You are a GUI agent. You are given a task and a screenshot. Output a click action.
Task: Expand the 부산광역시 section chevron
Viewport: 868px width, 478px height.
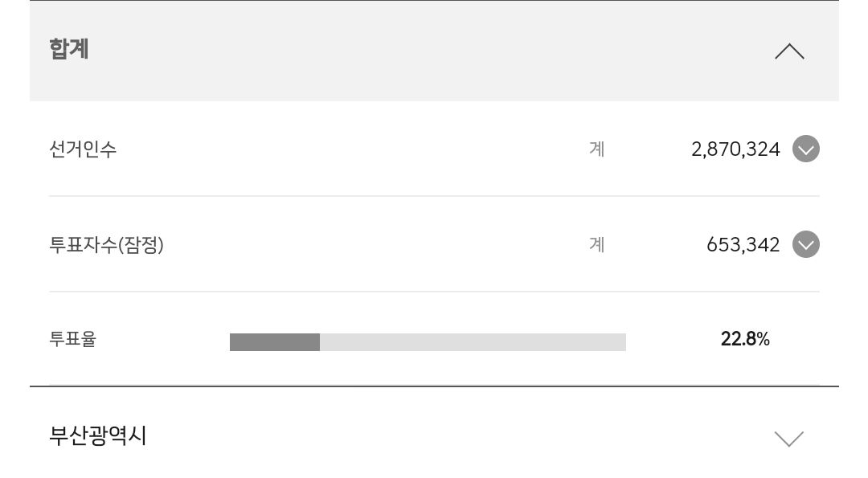click(788, 438)
